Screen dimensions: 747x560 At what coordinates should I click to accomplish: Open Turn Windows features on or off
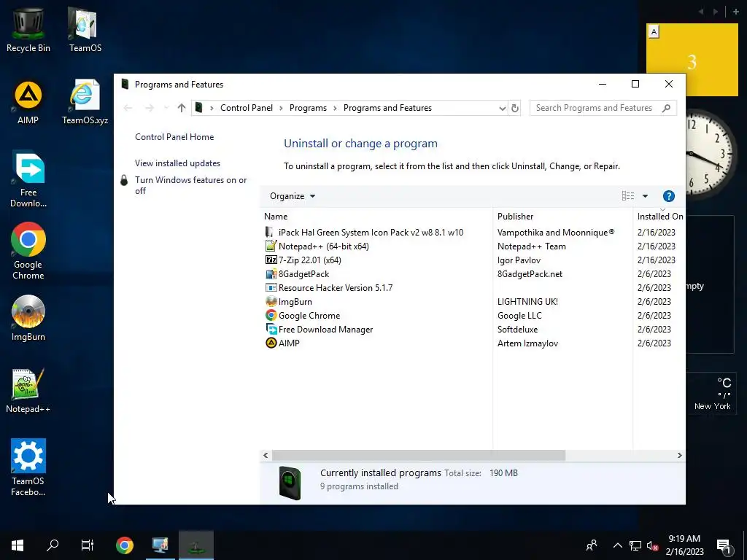(190, 185)
